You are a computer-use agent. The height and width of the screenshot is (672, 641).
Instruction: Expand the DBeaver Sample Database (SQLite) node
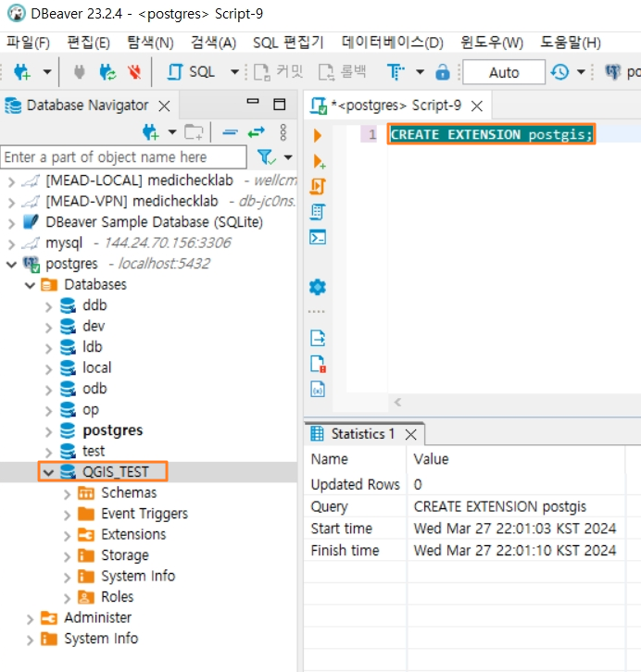pos(11,223)
